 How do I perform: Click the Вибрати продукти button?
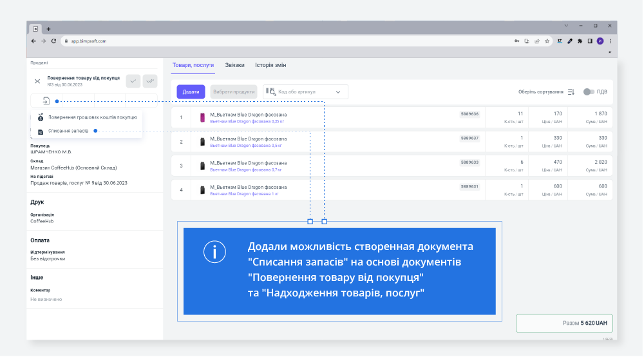pyautogui.click(x=233, y=92)
